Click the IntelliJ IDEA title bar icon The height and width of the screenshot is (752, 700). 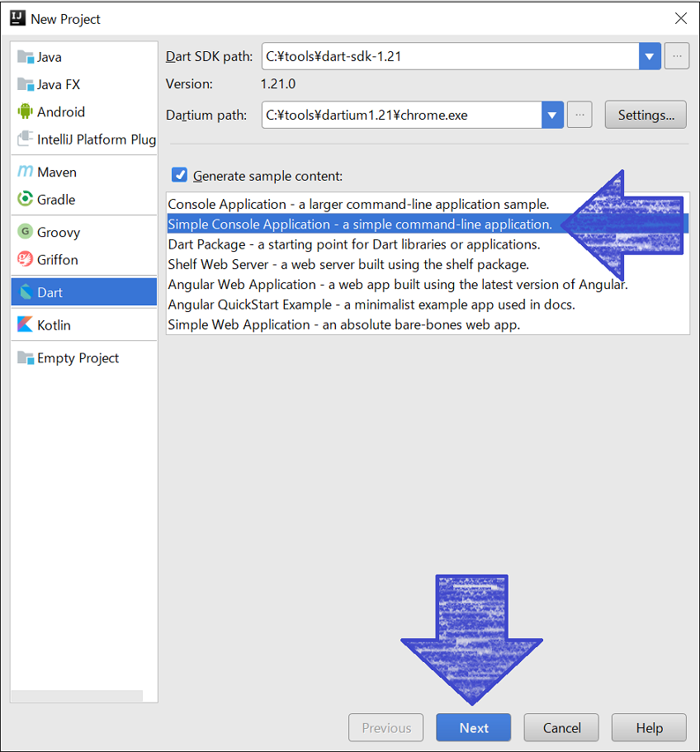(x=17, y=18)
